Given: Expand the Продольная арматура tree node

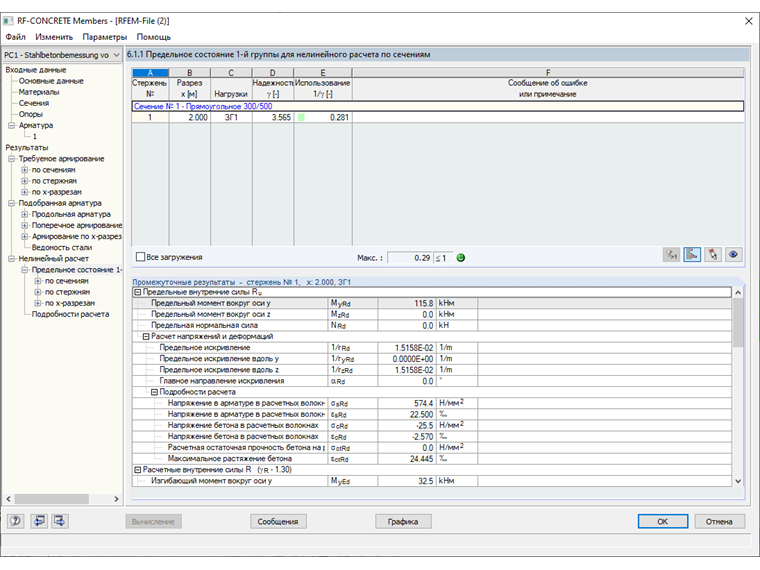Looking at the screenshot, I should (25, 214).
